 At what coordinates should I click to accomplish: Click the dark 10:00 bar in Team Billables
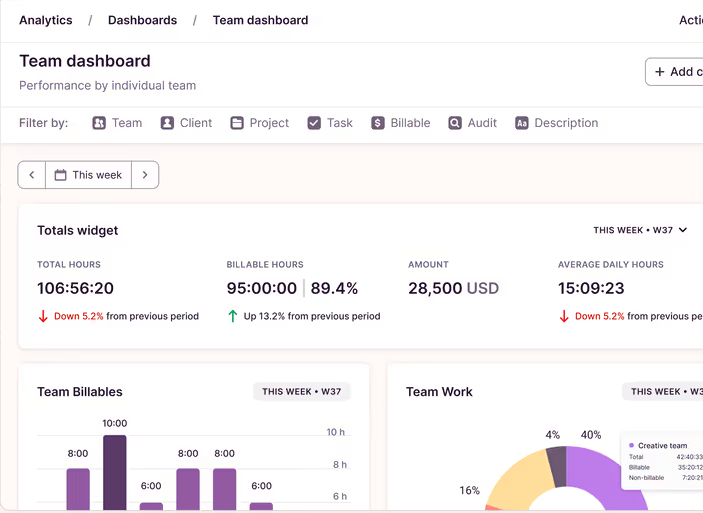click(x=115, y=472)
